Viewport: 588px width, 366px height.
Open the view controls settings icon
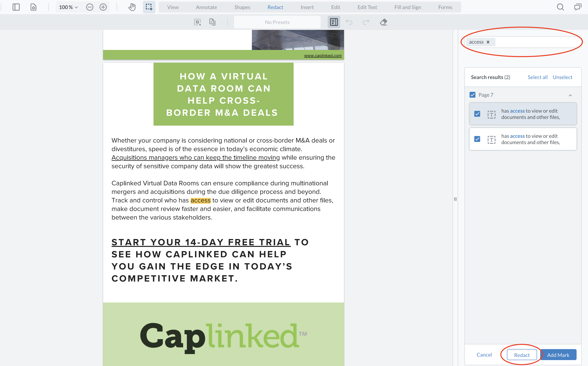(33, 7)
